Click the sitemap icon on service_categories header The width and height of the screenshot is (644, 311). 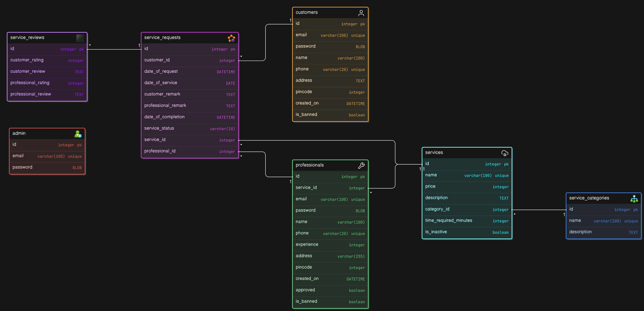(x=635, y=199)
